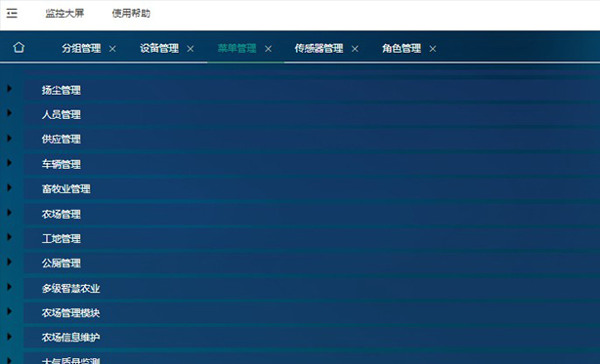600x364 pixels.
Task: Close the 分组管理 tab
Action: click(x=112, y=49)
